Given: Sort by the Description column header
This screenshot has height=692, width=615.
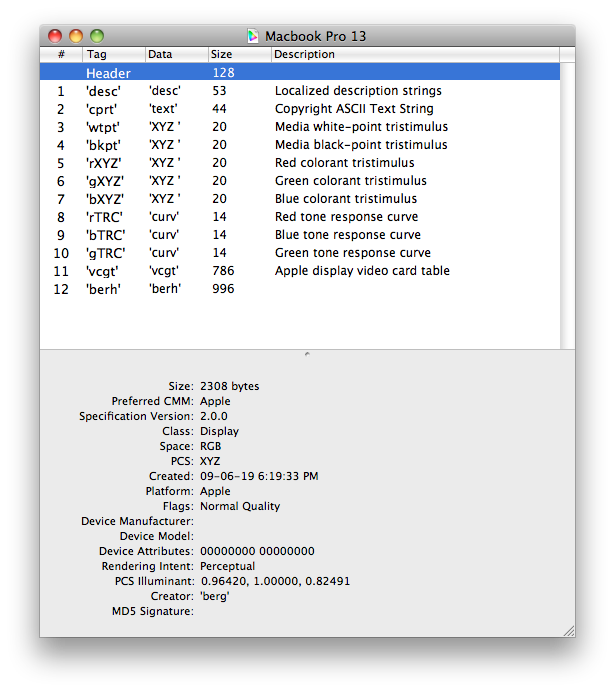Looking at the screenshot, I should (415, 54).
